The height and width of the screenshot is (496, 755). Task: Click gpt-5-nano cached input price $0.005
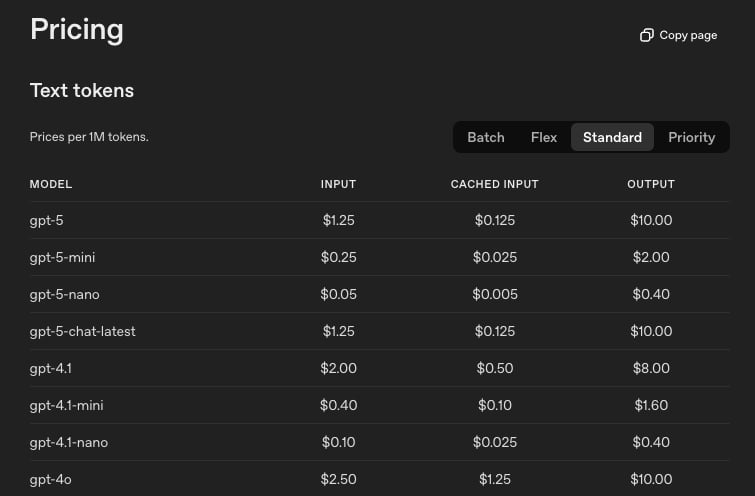click(x=495, y=294)
